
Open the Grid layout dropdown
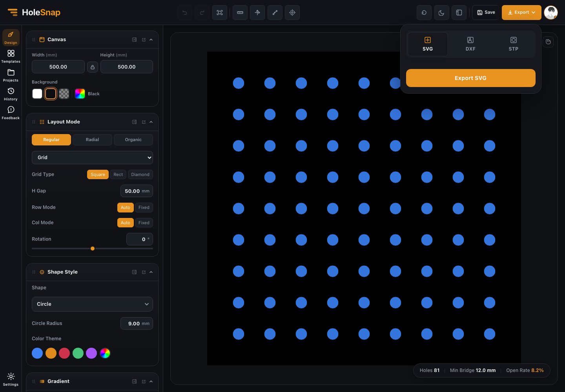point(92,158)
